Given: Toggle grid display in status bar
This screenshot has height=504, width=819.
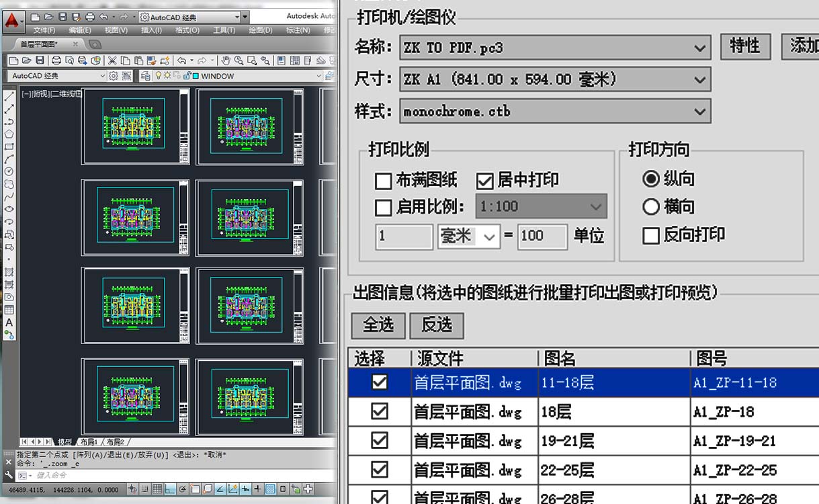Looking at the screenshot, I should 157,489.
